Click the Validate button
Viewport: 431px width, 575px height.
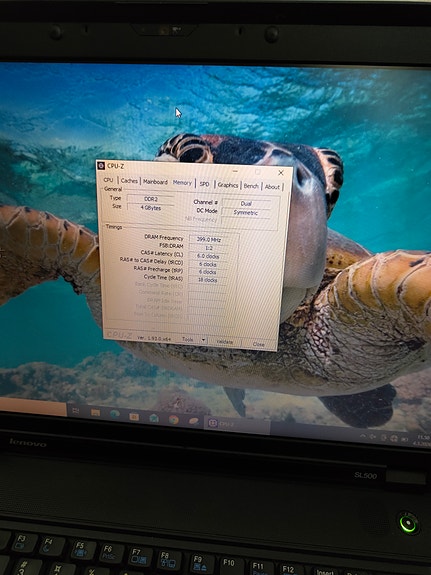point(224,342)
